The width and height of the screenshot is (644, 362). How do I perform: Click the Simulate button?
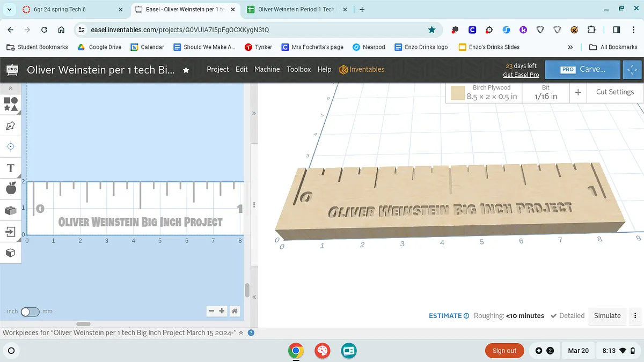pos(607,316)
